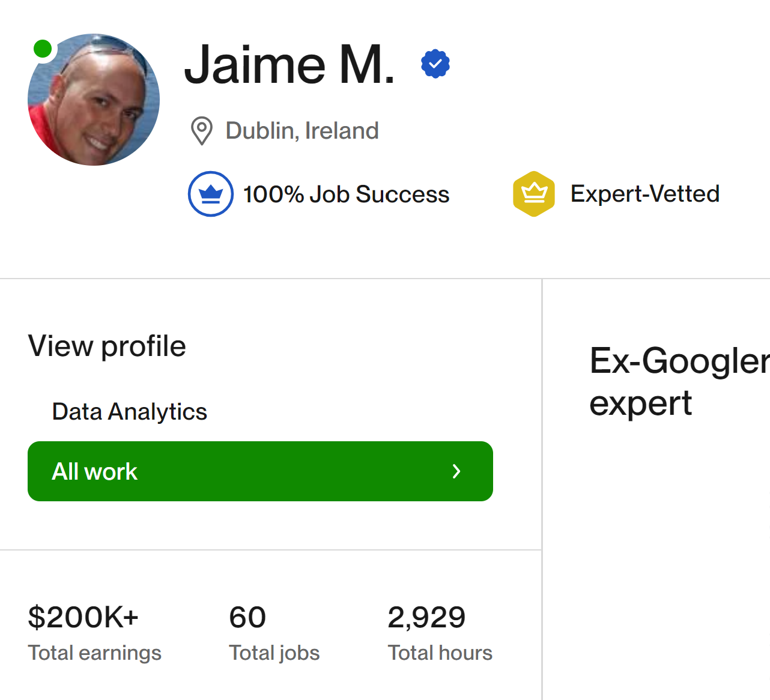
Task: Click the blue crown Job Success badge
Action: [210, 194]
